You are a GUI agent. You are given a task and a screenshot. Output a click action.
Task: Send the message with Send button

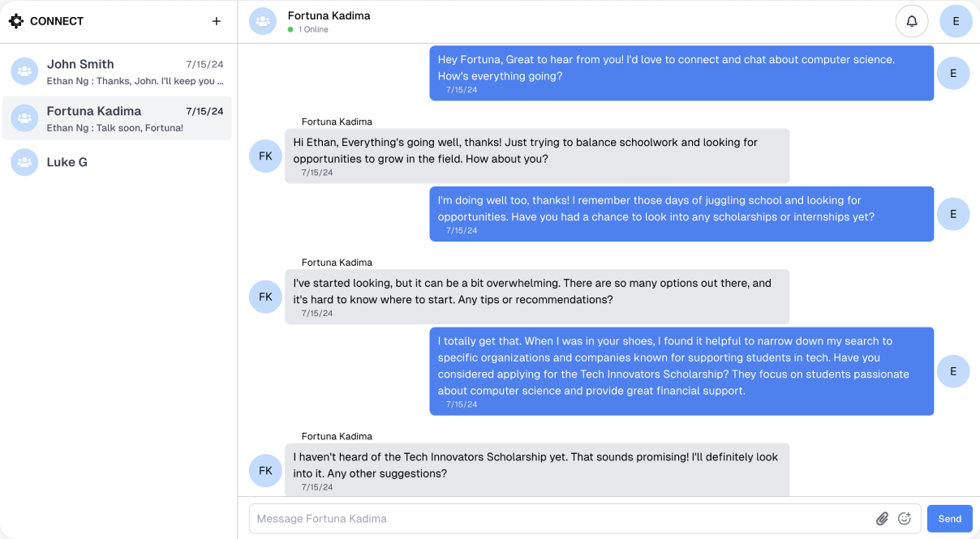click(950, 519)
